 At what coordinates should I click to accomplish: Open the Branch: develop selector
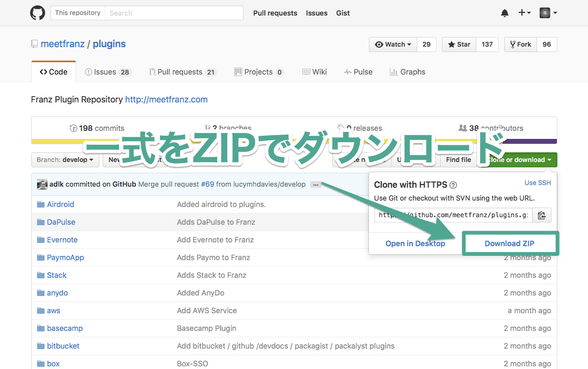coord(66,160)
